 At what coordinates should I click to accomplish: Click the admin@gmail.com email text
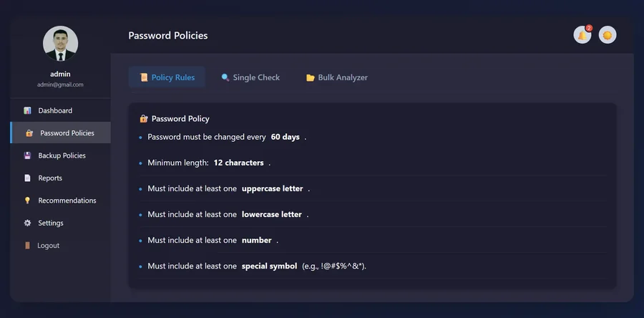tap(60, 85)
